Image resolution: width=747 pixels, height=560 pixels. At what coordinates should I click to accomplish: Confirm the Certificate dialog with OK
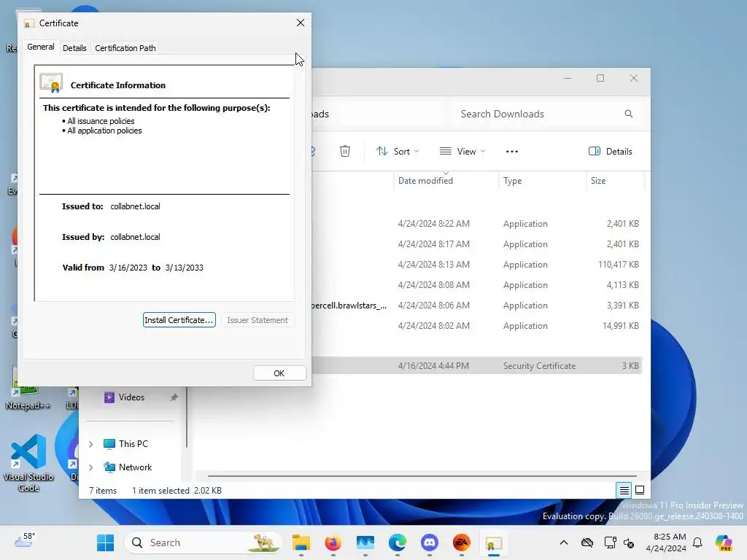tap(279, 373)
